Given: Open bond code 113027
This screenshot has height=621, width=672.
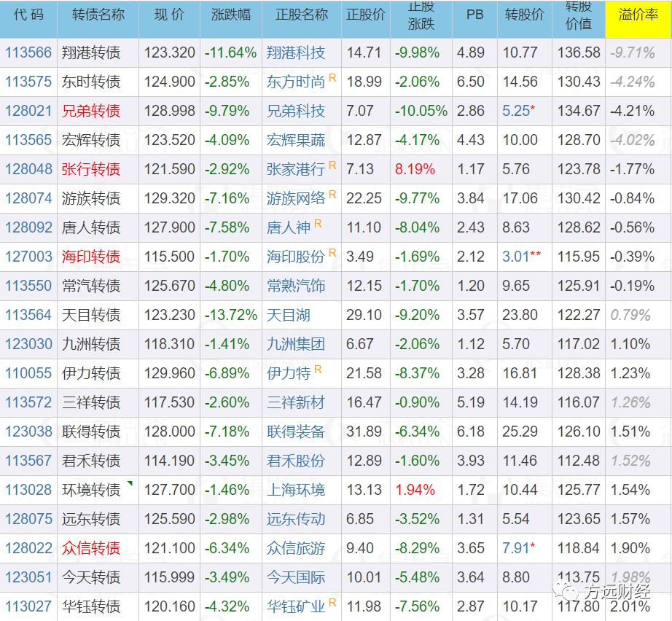Looking at the screenshot, I should point(28,606).
